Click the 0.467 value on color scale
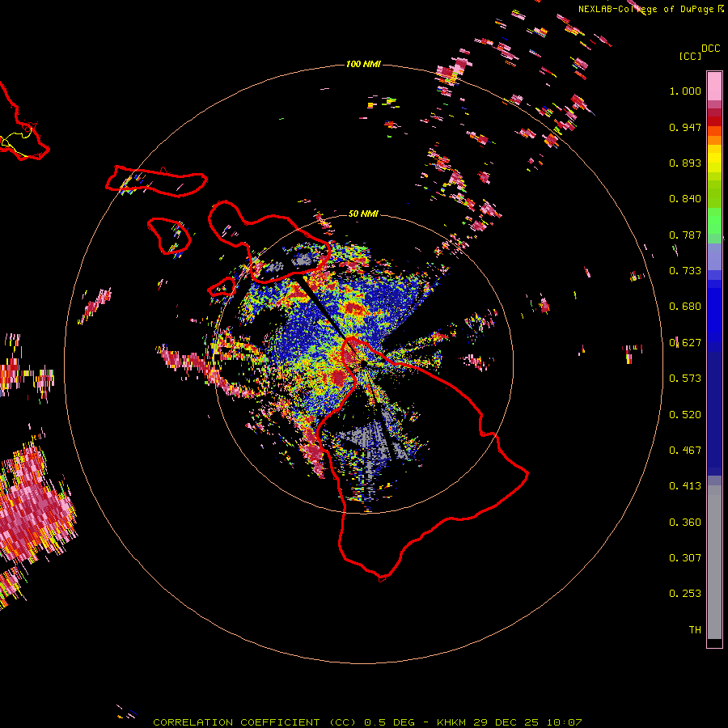The image size is (728, 728). click(x=685, y=451)
